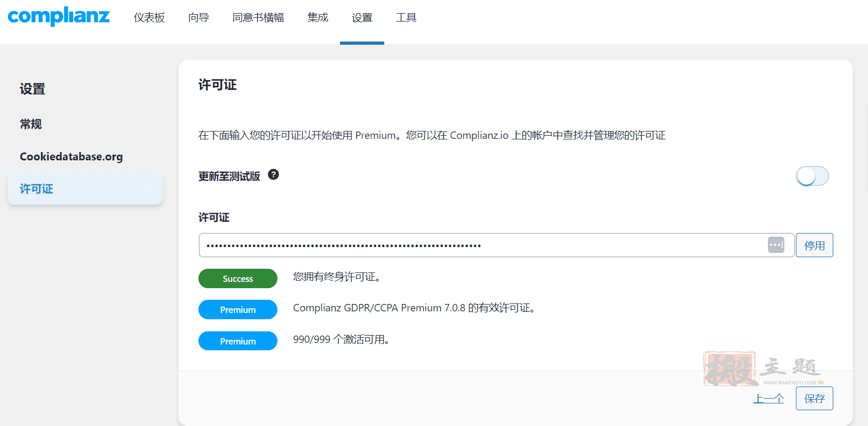Image resolution: width=868 pixels, height=426 pixels.
Task: Open the 集成 tab
Action: [x=317, y=18]
